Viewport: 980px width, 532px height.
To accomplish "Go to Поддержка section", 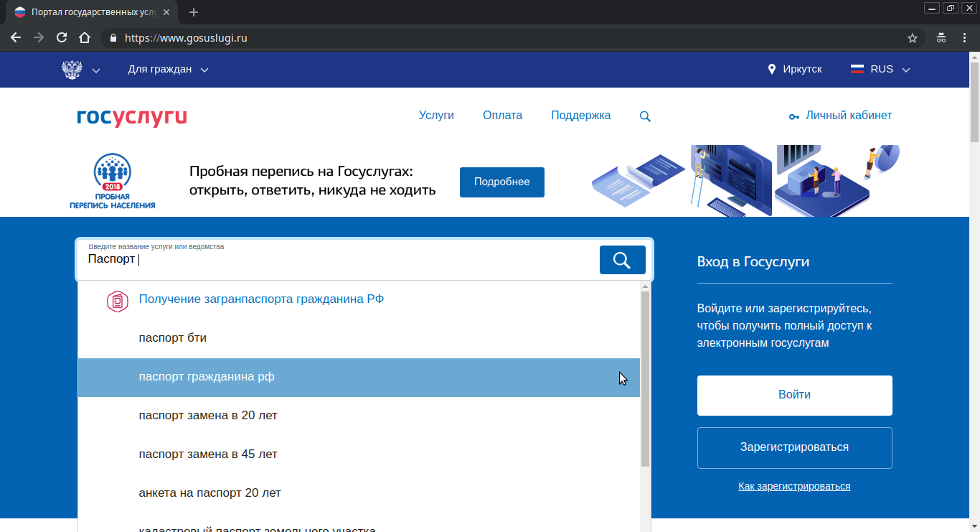I will click(x=580, y=116).
